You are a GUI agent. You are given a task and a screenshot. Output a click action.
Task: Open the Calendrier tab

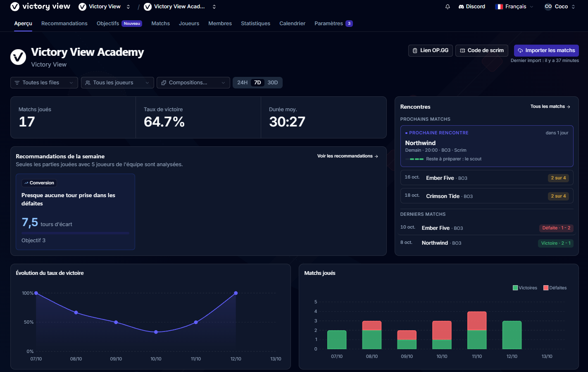pos(293,24)
